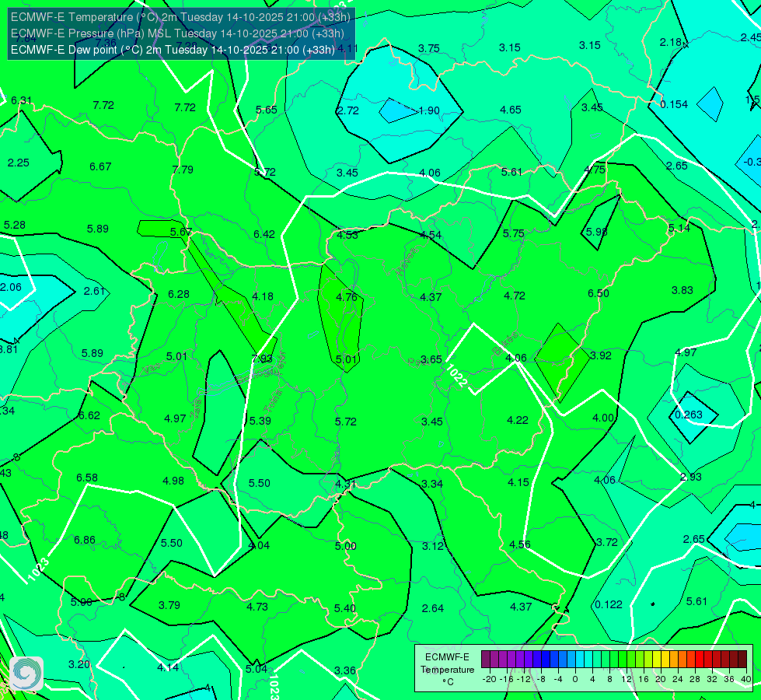Click the 1.90 dew point value
This screenshot has width=761, height=700.
(x=429, y=110)
